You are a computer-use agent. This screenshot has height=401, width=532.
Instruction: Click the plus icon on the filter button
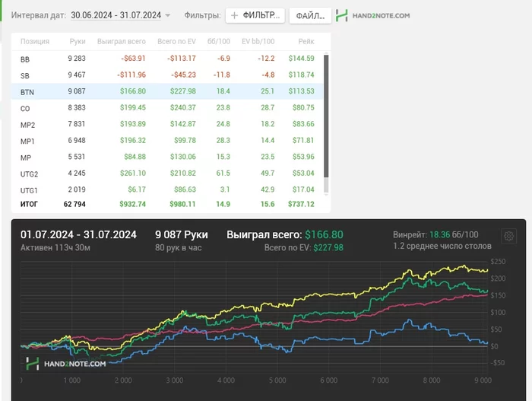234,15
